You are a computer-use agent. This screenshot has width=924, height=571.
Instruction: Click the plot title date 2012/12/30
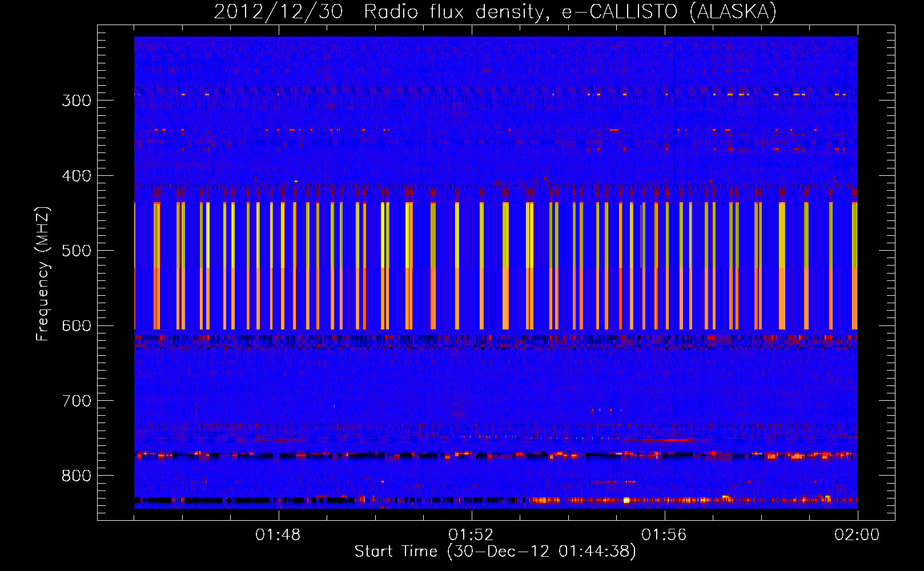point(279,12)
